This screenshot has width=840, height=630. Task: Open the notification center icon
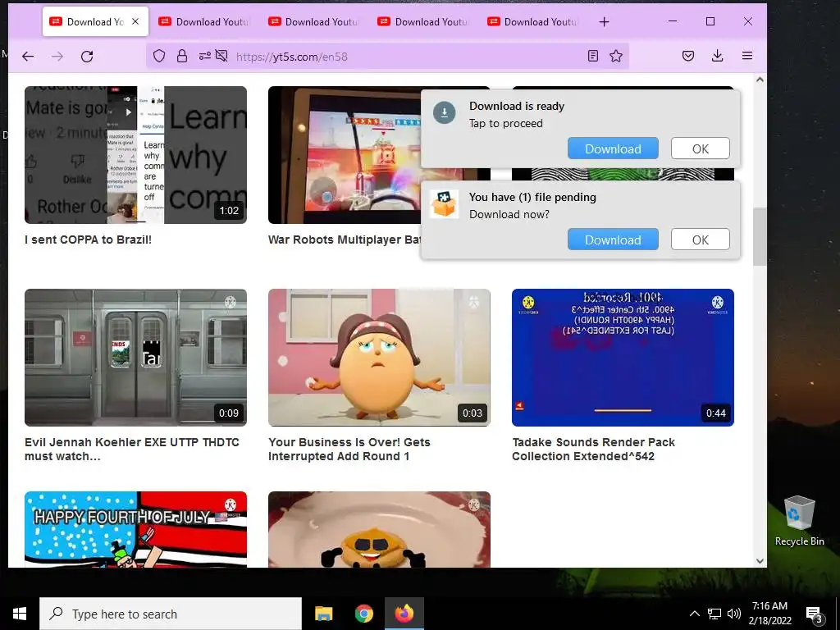click(x=815, y=615)
